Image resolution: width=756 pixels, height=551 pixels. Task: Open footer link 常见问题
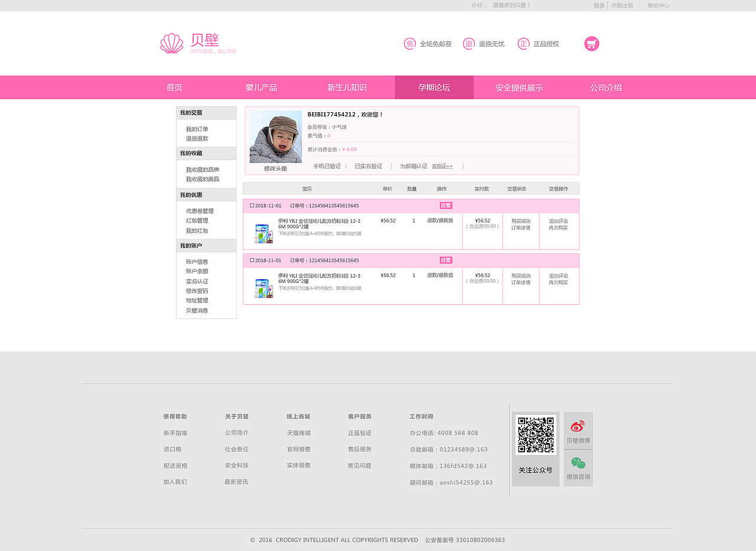coord(360,465)
